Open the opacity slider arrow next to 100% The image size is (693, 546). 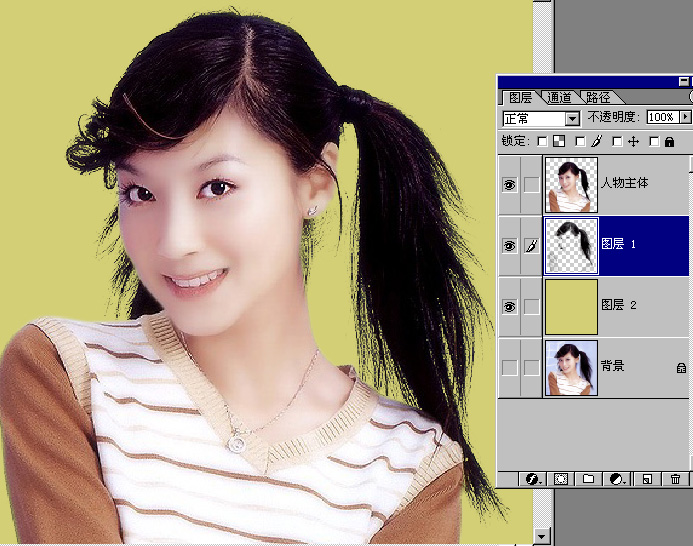[685, 117]
